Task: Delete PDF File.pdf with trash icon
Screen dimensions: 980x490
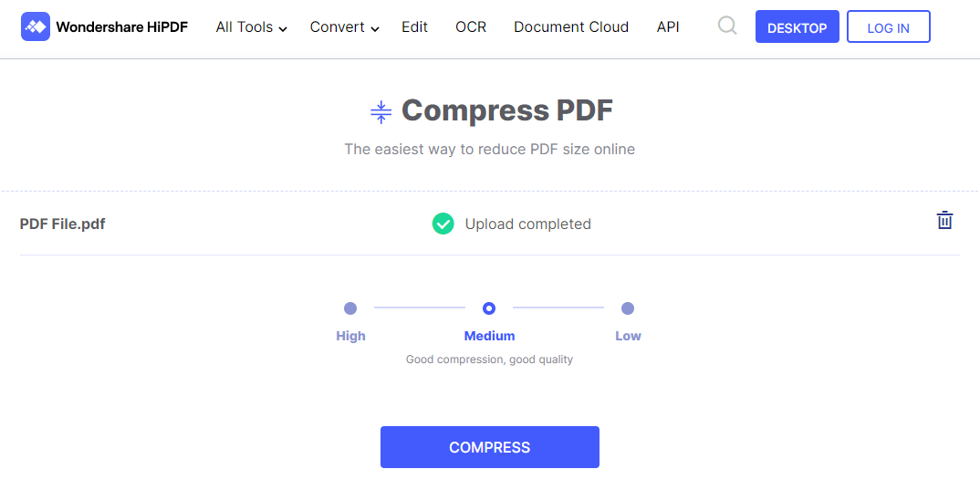Action: [944, 220]
